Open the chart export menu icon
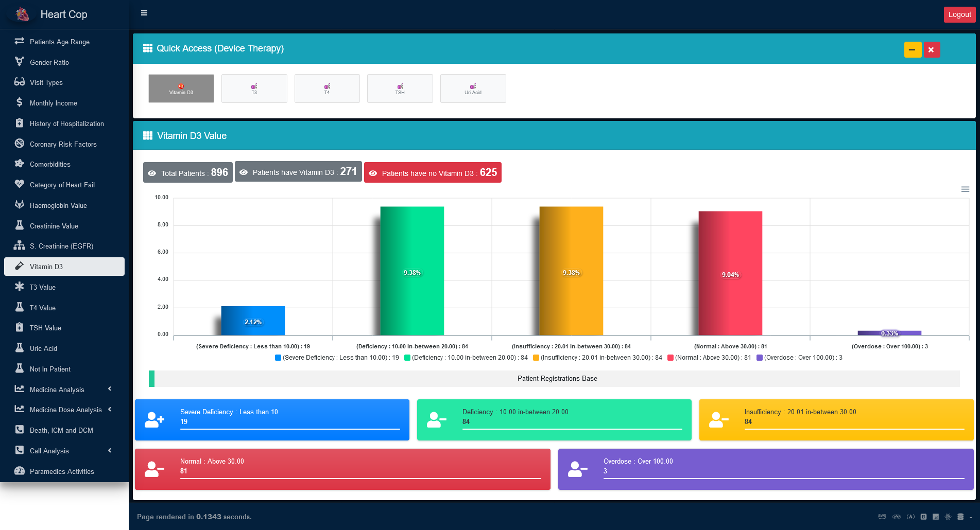 (x=965, y=189)
